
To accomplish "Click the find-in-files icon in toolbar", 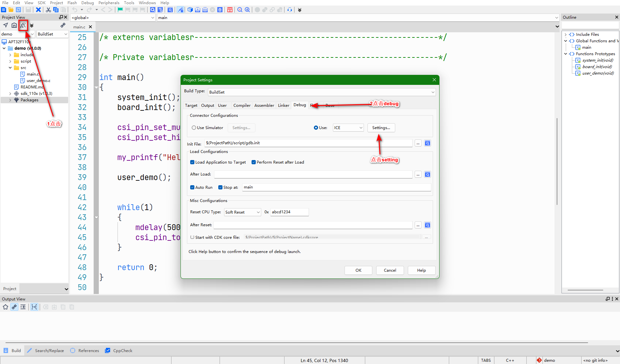I will coord(160,10).
